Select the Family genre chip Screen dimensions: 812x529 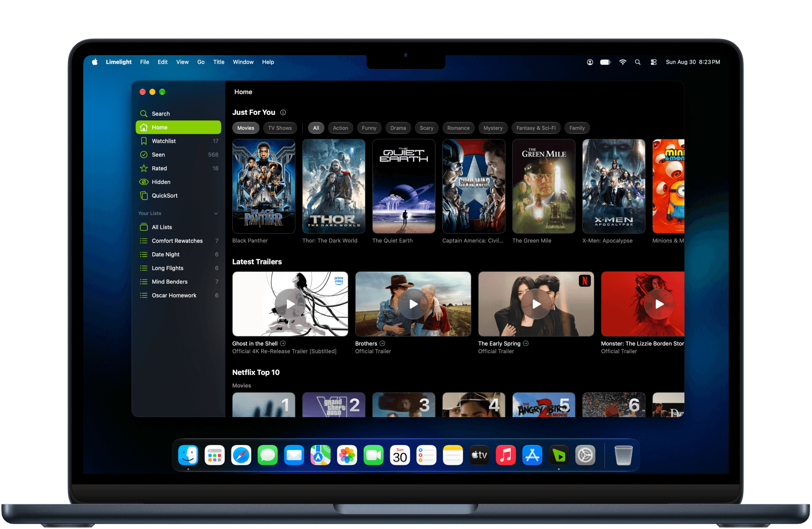pos(577,128)
